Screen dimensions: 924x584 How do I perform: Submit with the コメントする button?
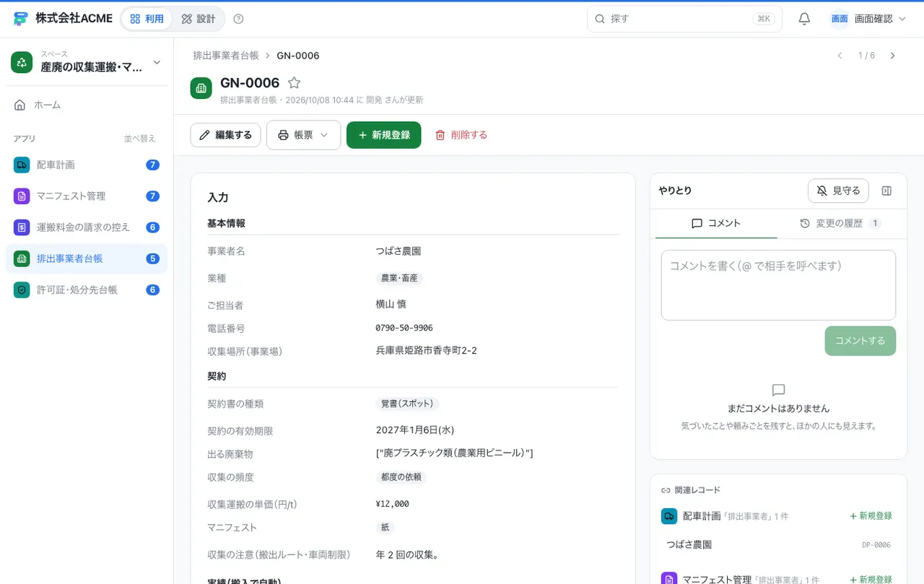click(x=860, y=341)
